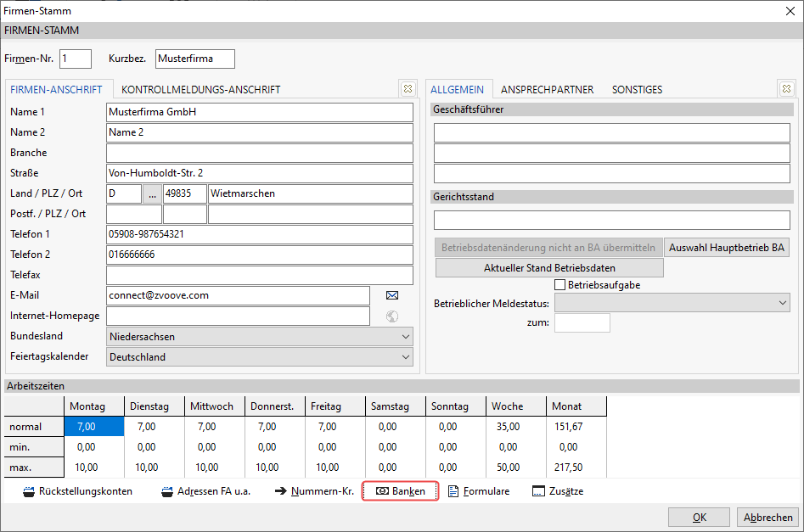Open Zusätze

[558, 491]
